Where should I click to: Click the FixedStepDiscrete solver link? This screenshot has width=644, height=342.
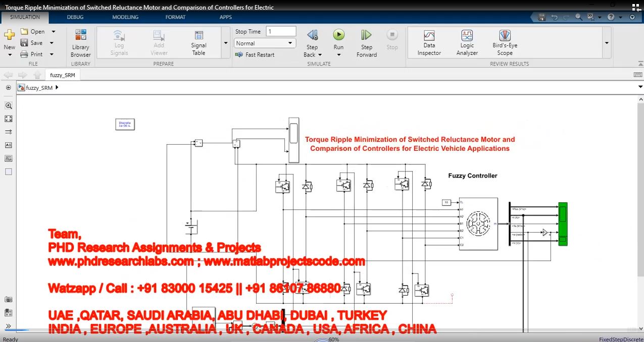(x=621, y=339)
